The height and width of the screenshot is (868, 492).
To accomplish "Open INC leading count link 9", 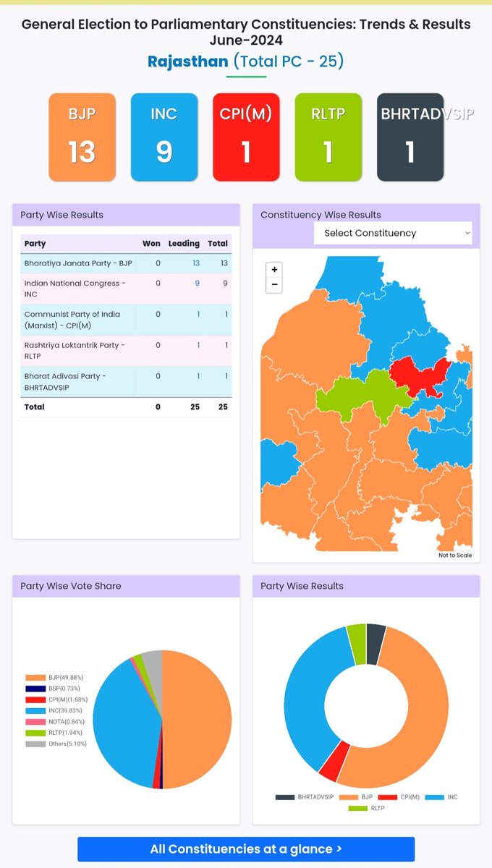I will [198, 284].
